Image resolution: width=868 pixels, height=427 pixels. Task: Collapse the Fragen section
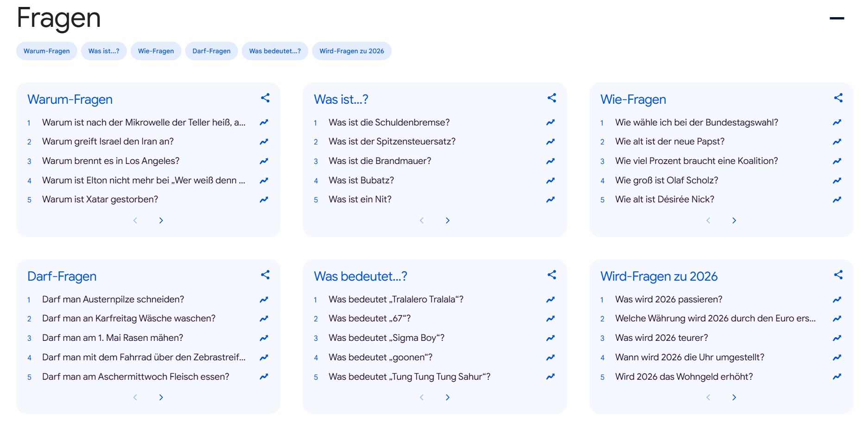(x=837, y=19)
